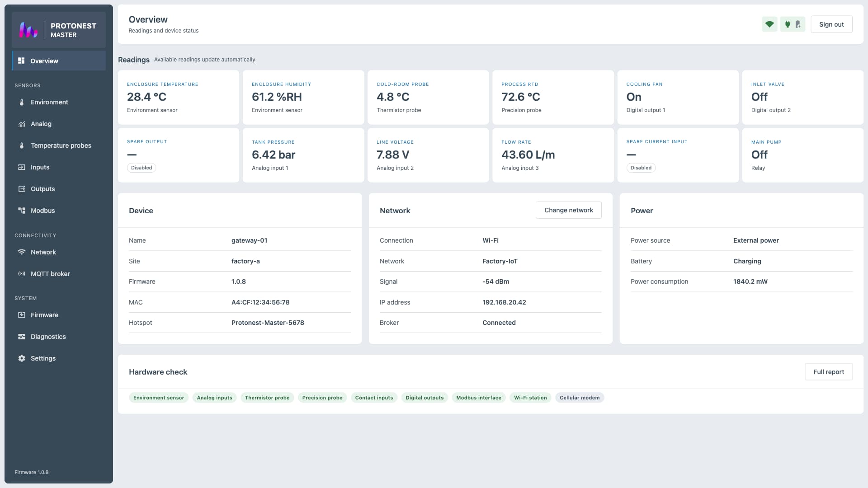
Task: Click the Settings gear icon in sidebar
Action: (22, 358)
